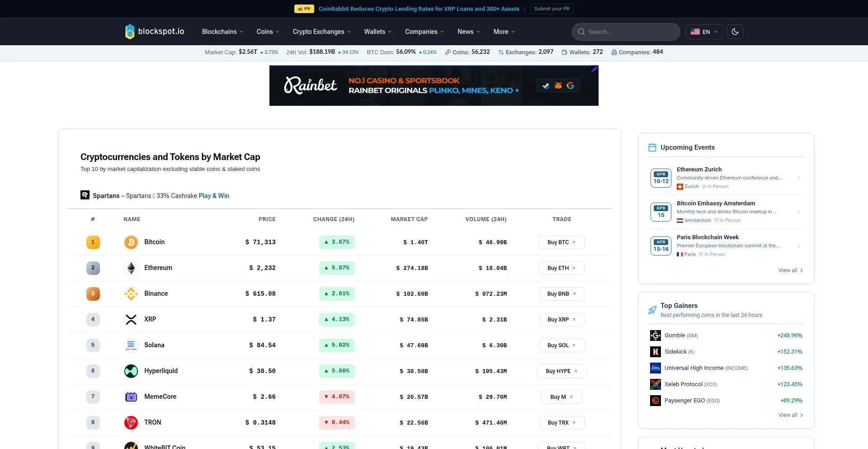Screen dimensions: 868x449
Task: Click the Wallets stat icon
Action: coord(564,52)
